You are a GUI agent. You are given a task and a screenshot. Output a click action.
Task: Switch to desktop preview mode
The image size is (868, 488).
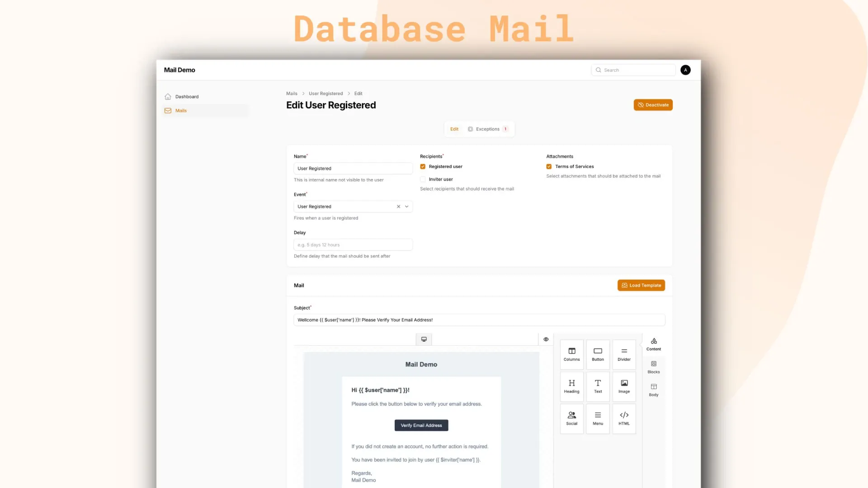(x=424, y=339)
